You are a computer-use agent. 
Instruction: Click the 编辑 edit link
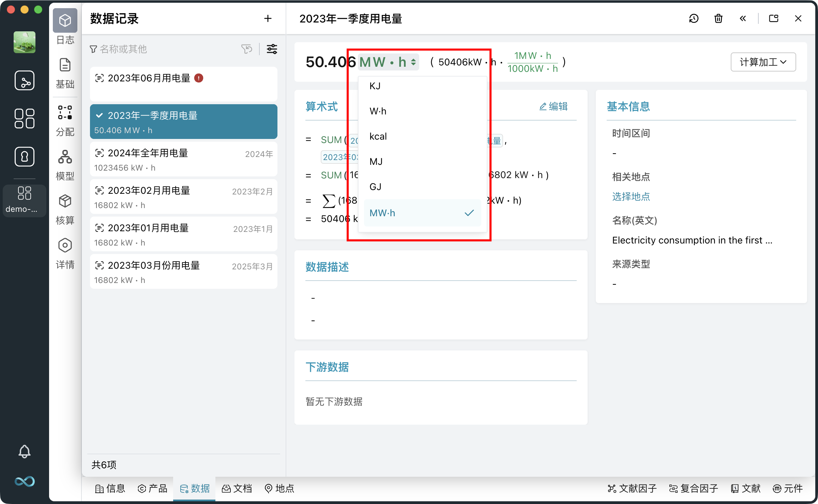click(554, 106)
